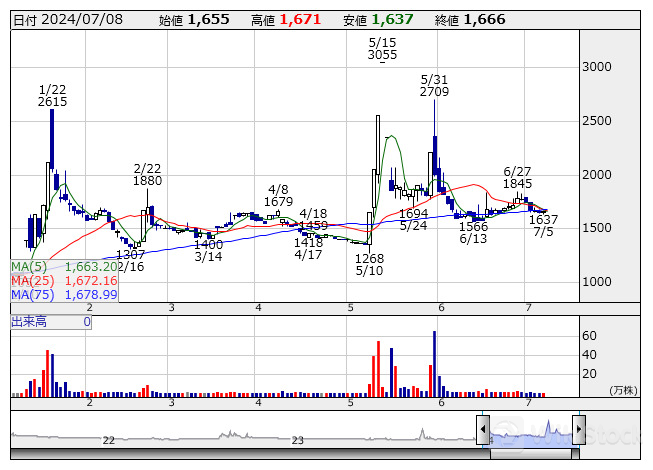Click the 終値 1,666 closing price value
Screen dimensions: 653x470
click(x=470, y=19)
